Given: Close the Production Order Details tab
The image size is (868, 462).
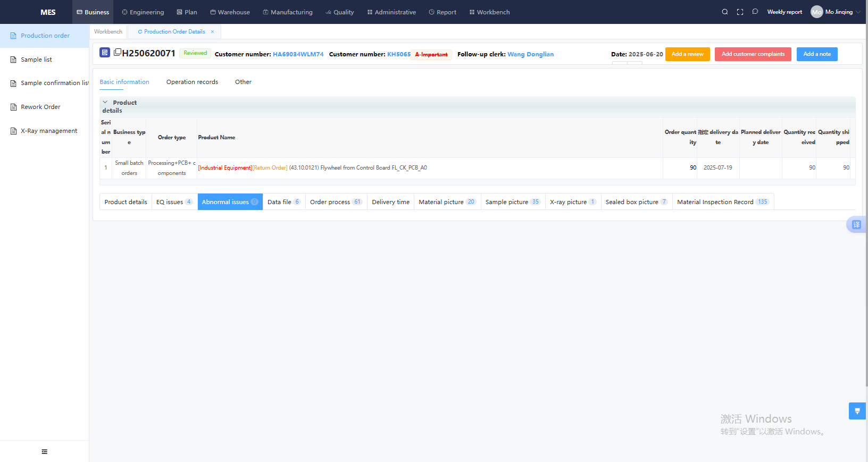Looking at the screenshot, I should [x=212, y=32].
